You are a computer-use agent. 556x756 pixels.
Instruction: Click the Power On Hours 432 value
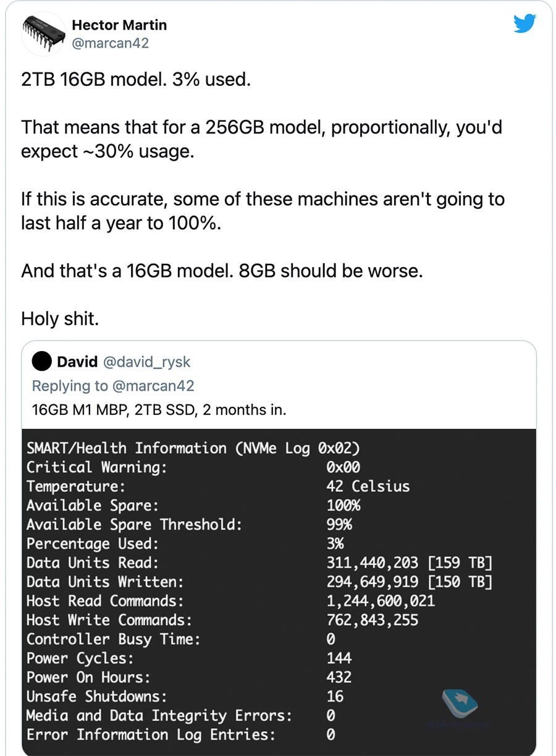coord(339,677)
